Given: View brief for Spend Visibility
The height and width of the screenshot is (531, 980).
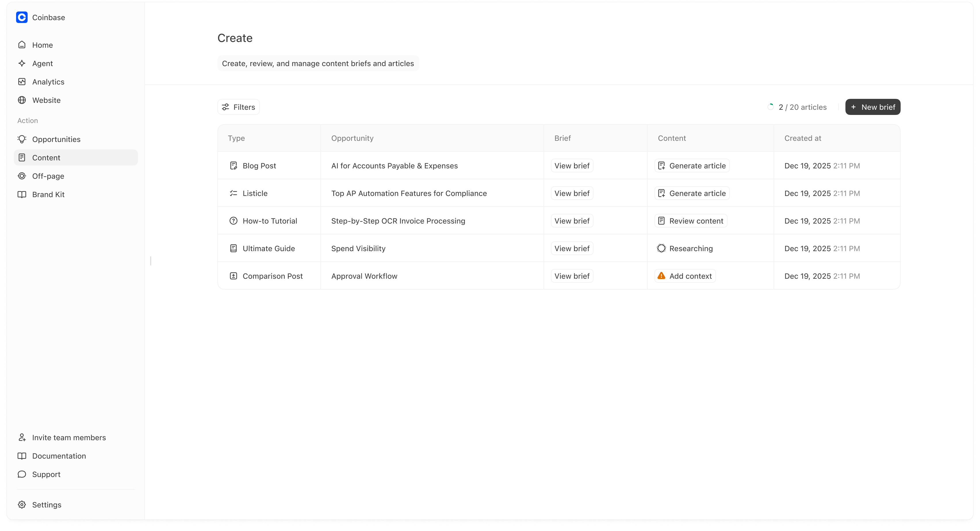Looking at the screenshot, I should pyautogui.click(x=571, y=248).
